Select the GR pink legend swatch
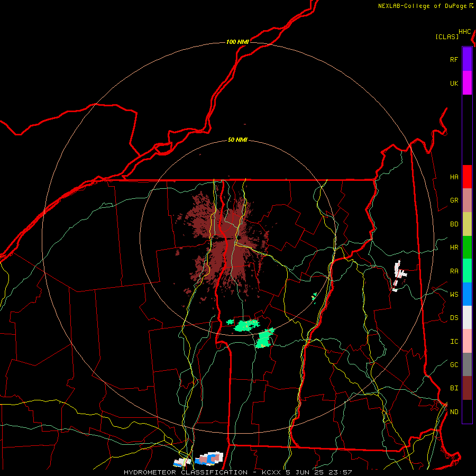The width and height of the screenshot is (476, 476). [467, 200]
